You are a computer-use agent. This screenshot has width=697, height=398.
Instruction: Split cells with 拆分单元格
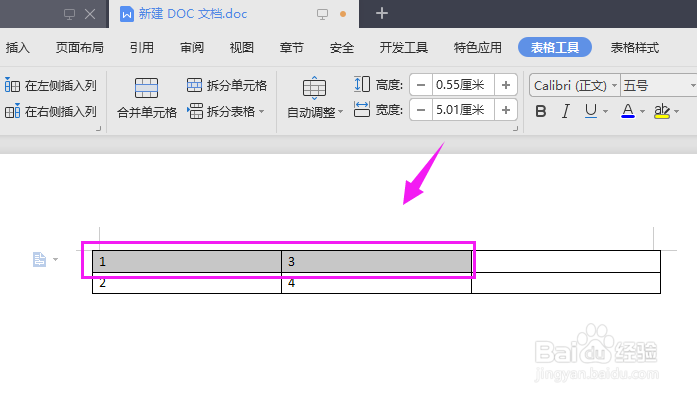click(x=227, y=85)
